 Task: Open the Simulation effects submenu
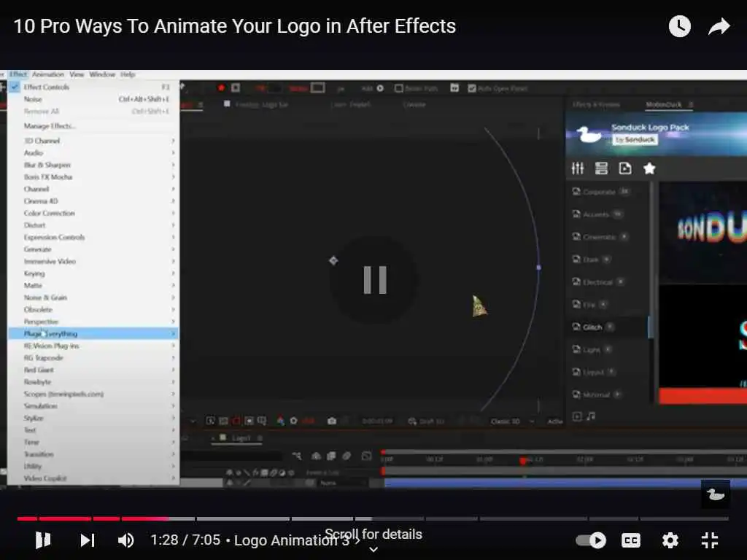(x=93, y=405)
